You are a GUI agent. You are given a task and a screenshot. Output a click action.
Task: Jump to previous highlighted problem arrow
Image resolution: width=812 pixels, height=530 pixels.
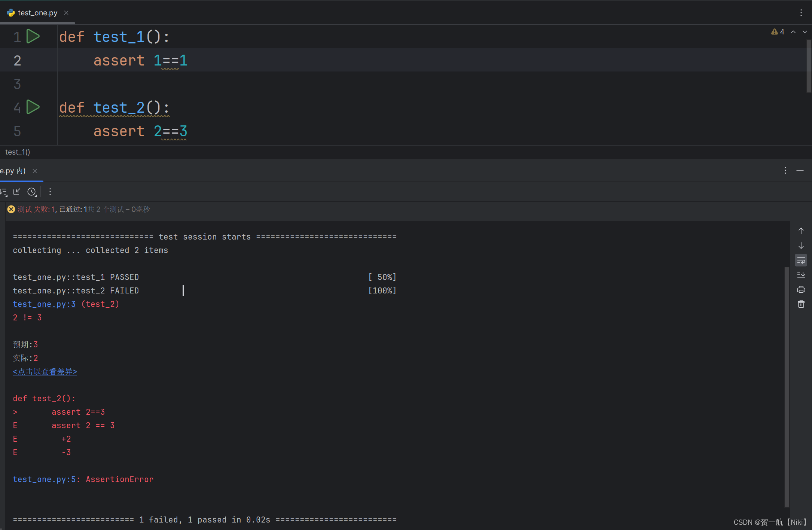(793, 32)
